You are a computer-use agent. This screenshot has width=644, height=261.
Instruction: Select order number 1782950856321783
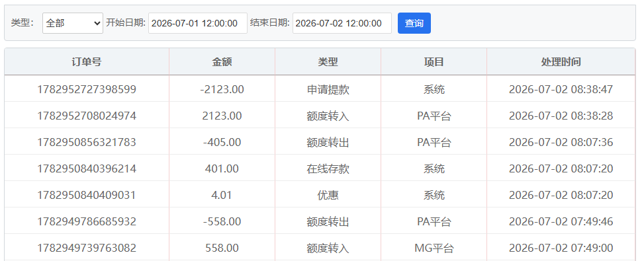(x=87, y=142)
